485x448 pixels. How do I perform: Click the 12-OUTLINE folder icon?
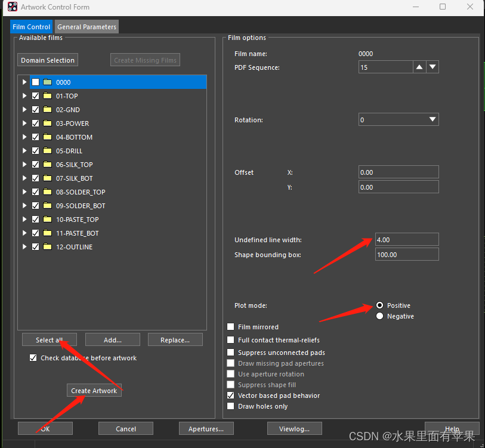pos(47,247)
